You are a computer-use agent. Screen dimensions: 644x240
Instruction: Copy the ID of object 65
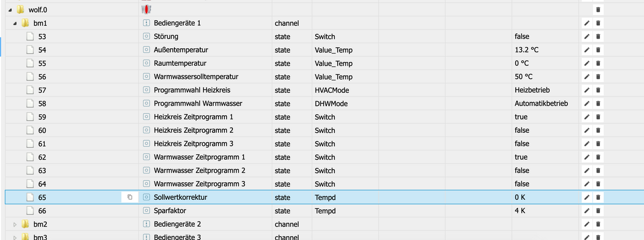[x=129, y=198]
